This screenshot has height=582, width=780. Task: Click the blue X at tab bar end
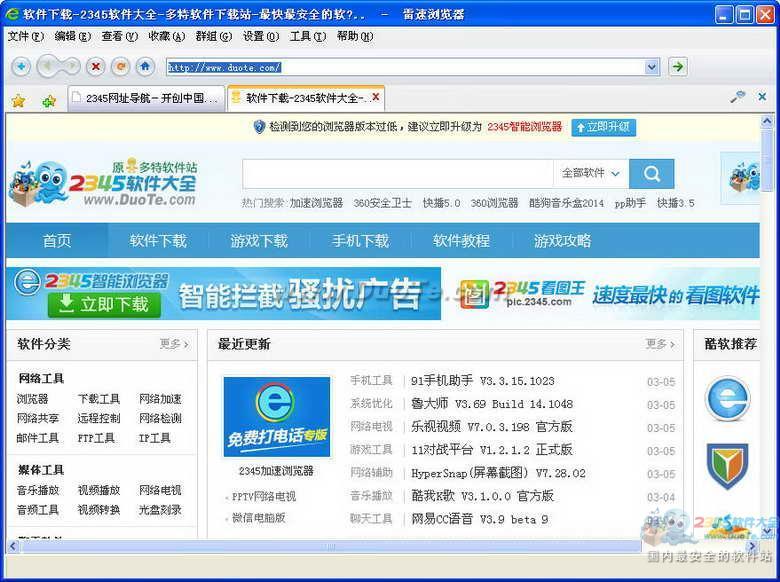click(762, 97)
